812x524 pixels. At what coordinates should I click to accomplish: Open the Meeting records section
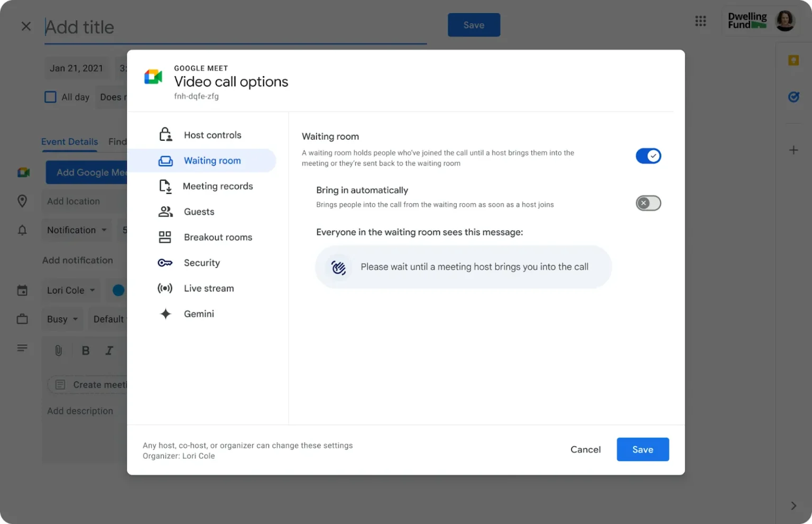click(x=218, y=186)
